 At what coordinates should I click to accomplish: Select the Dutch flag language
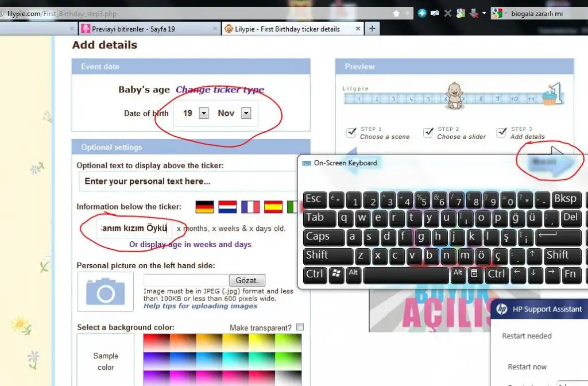point(227,207)
